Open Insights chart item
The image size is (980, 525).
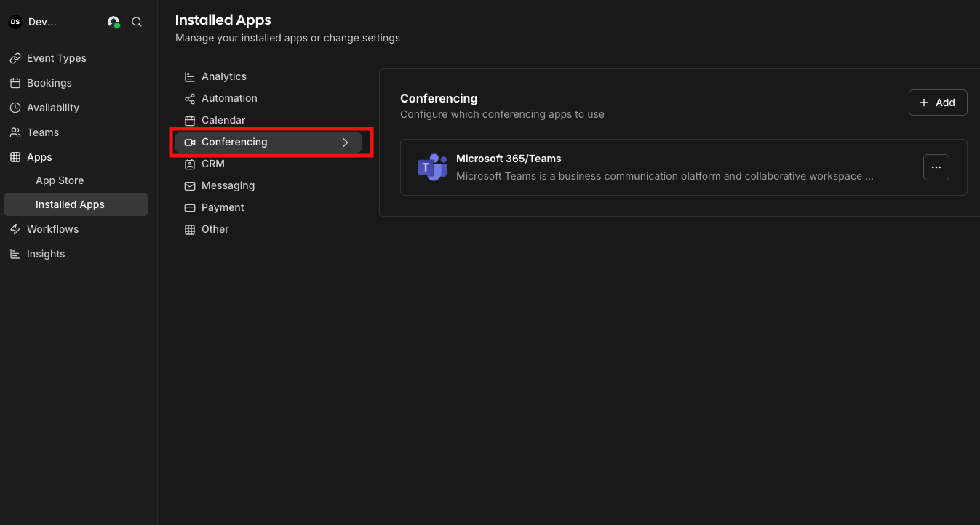45,254
